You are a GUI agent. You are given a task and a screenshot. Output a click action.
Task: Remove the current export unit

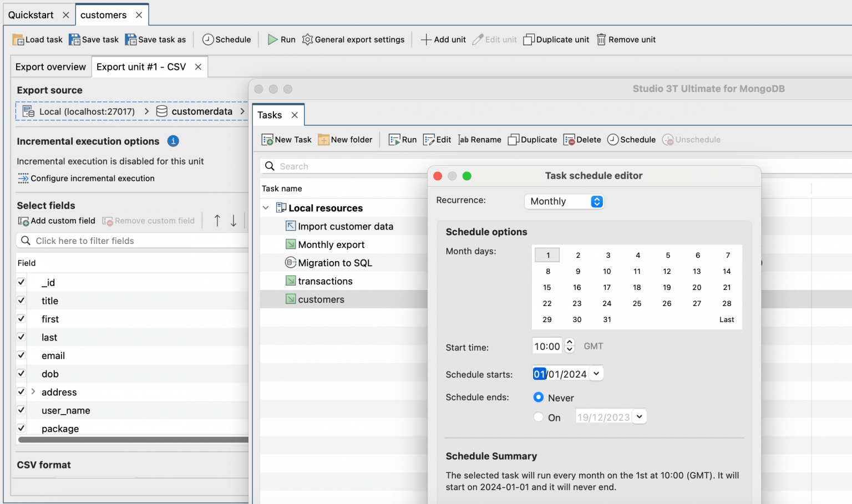(x=626, y=39)
